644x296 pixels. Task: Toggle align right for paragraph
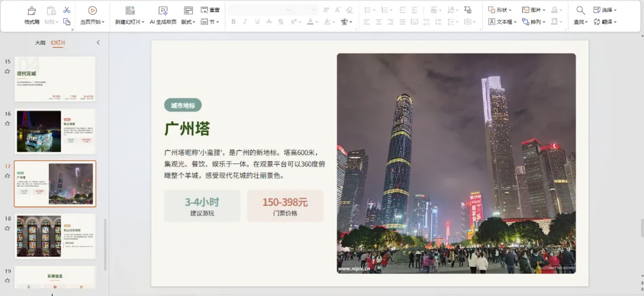coord(391,22)
